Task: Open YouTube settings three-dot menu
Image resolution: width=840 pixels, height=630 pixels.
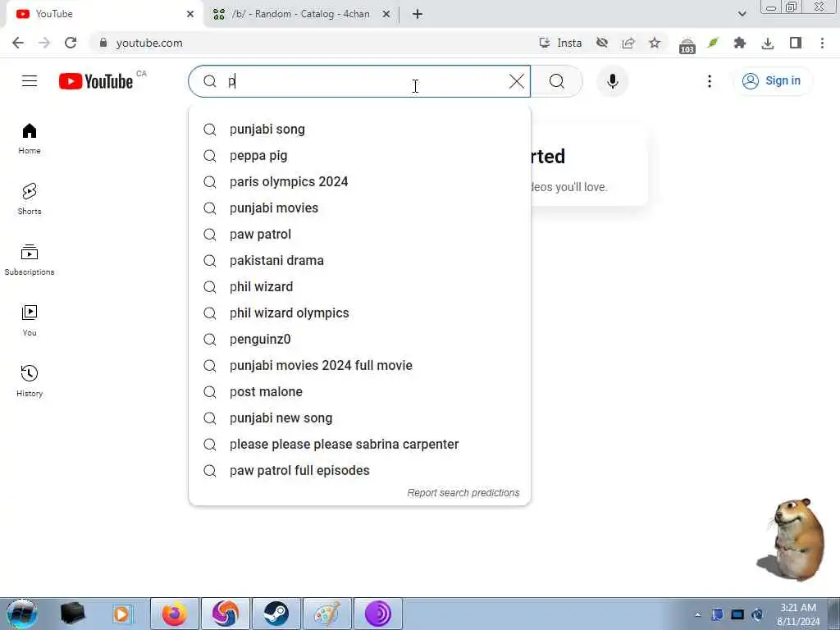Action: coord(710,81)
